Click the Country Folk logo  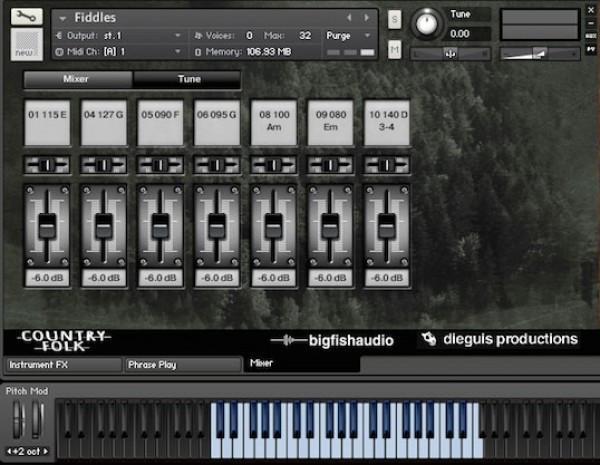click(x=65, y=340)
